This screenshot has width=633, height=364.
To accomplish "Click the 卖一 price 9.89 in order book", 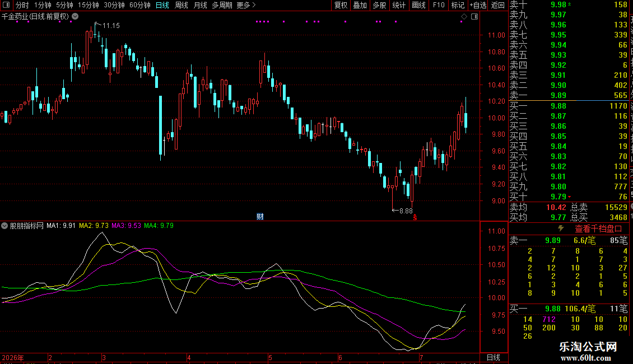I will 558,95.
